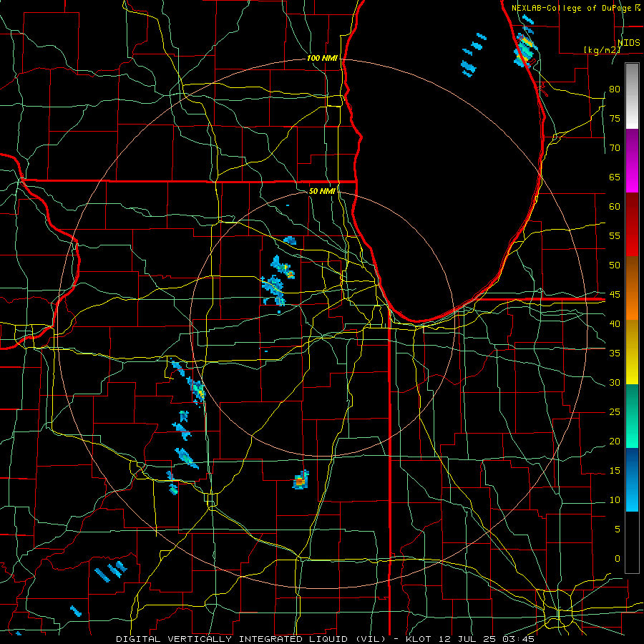644x644 pixels.
Task: Click the "NEXLAB-College of DuPage" credit text
Action: 572,8
